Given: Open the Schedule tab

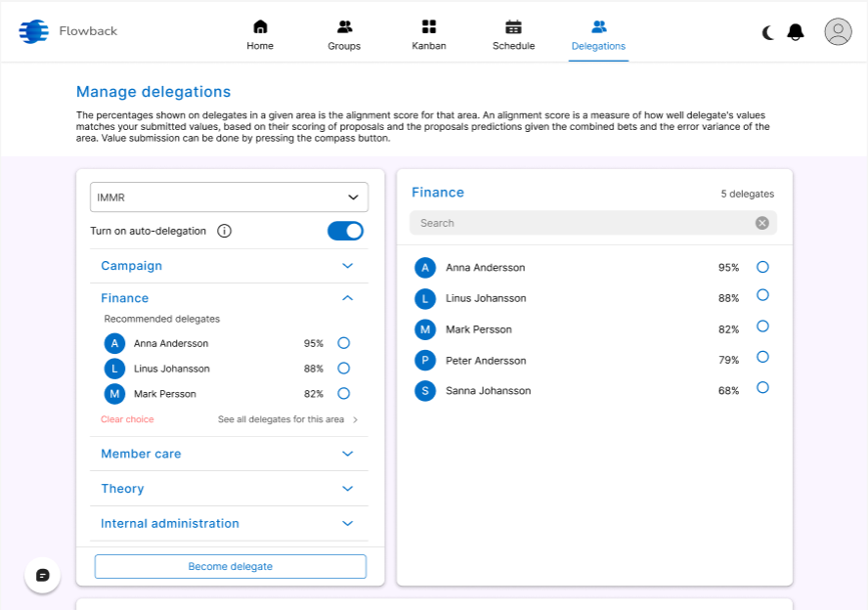Looking at the screenshot, I should tap(513, 34).
